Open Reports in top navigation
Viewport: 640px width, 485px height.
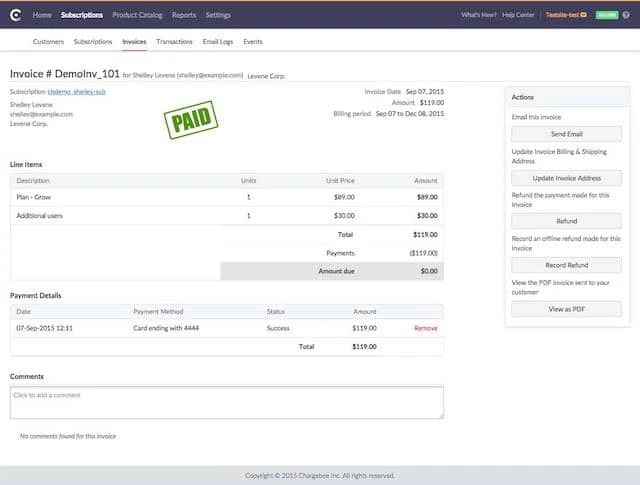click(x=184, y=15)
